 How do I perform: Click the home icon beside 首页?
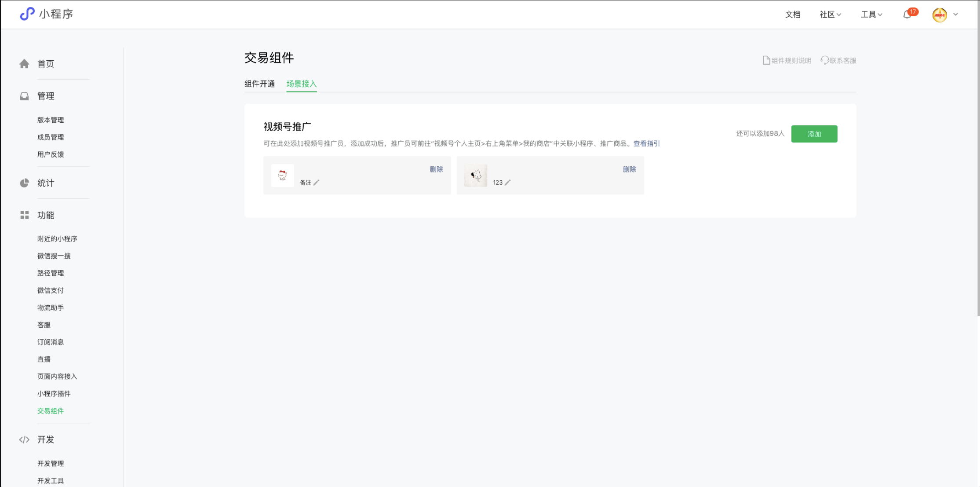(24, 64)
